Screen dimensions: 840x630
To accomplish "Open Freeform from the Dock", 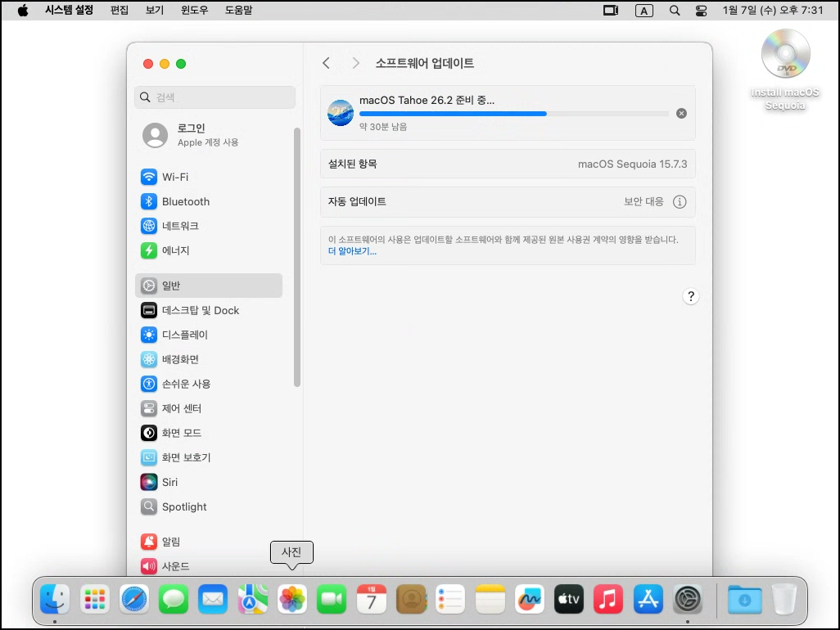I will [x=529, y=599].
